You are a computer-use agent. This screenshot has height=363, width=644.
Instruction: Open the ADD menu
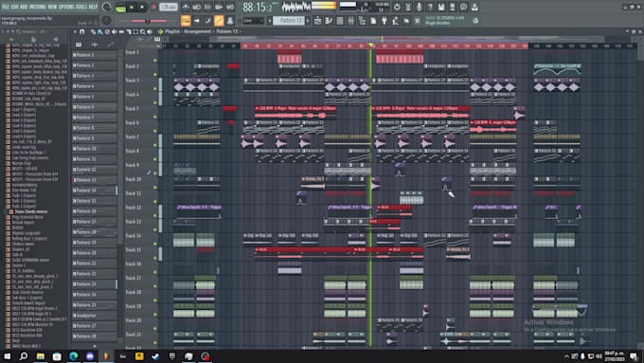pyautogui.click(x=24, y=7)
